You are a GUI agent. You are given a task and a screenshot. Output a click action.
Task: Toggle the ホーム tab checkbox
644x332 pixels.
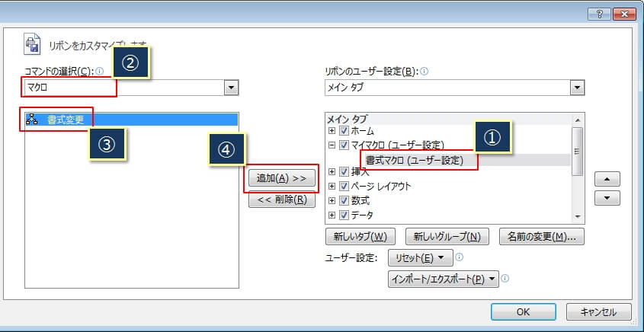pyautogui.click(x=344, y=132)
